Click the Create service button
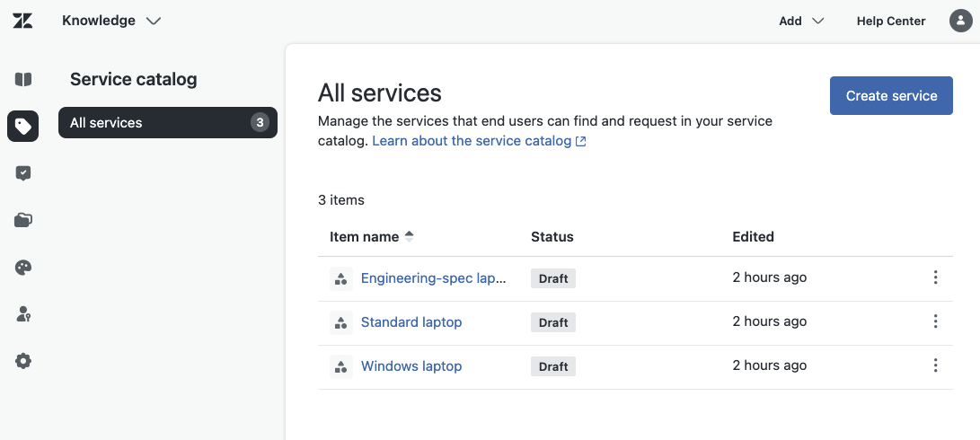This screenshot has width=980, height=440. 890,96
